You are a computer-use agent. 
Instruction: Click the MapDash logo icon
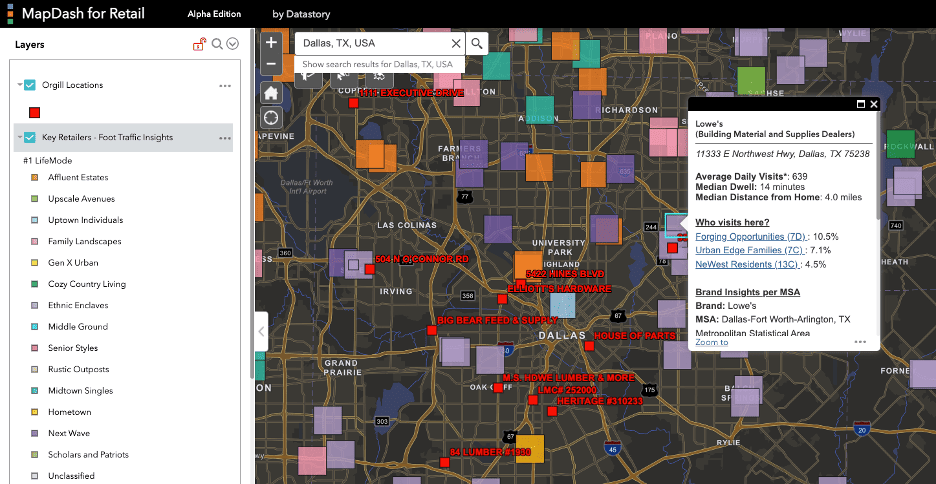[x=10, y=13]
